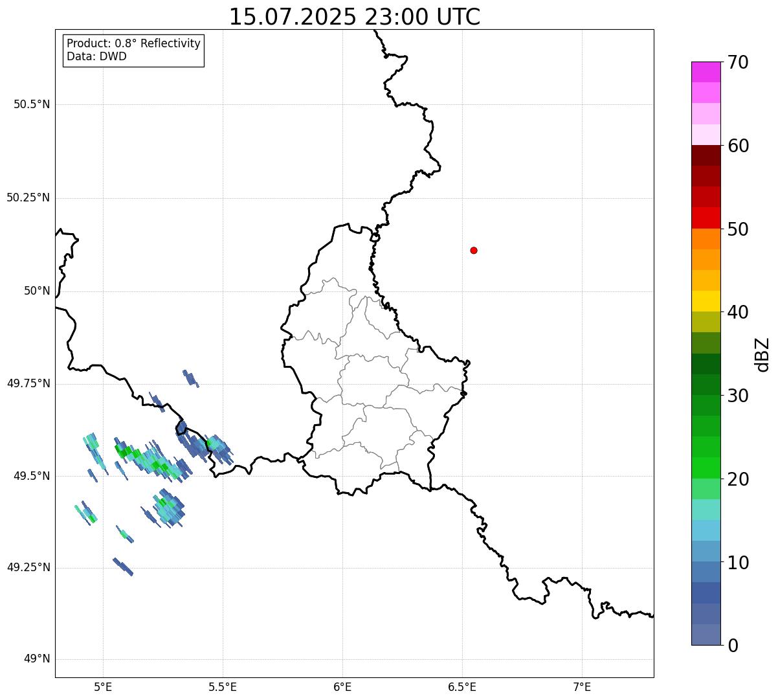Pick the magenta swatch at top of colorbar
The image size is (778, 700).
[706, 72]
